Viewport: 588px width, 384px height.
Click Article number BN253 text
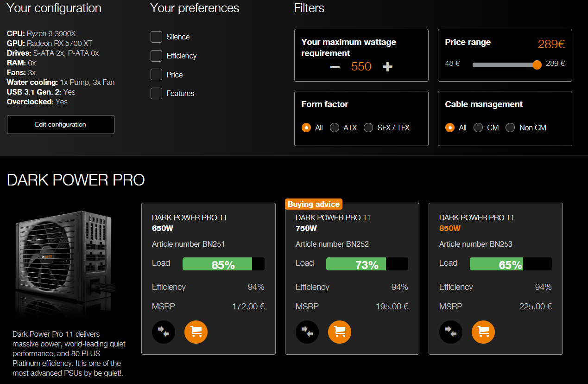click(x=476, y=244)
